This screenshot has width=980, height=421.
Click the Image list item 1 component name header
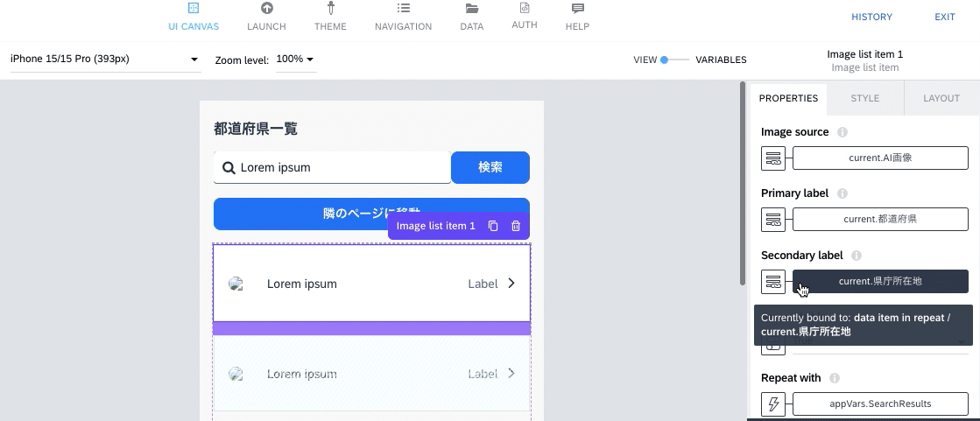tap(865, 54)
